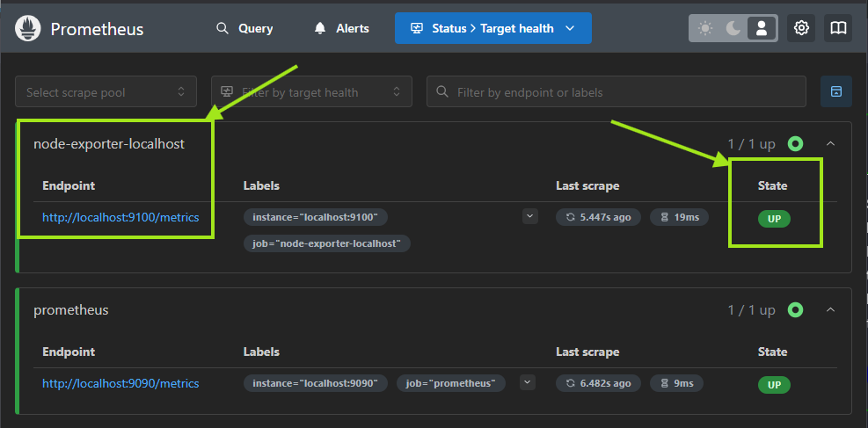Click the 1 / 1 up text of node-exporter-localhost
This screenshot has width=868, height=428.
point(751,144)
